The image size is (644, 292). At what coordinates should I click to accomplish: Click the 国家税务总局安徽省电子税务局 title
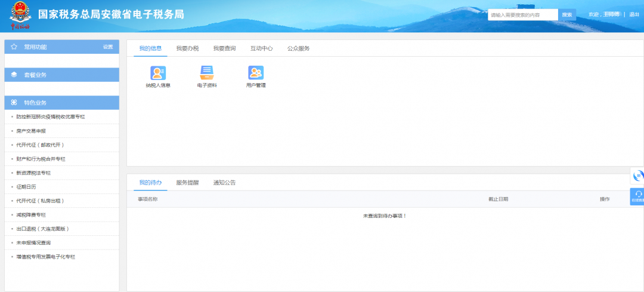111,14
